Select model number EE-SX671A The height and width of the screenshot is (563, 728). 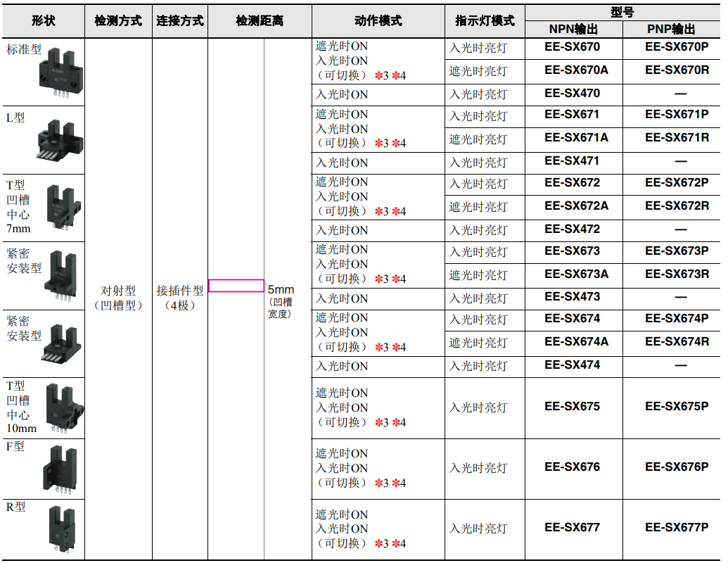pos(576,137)
